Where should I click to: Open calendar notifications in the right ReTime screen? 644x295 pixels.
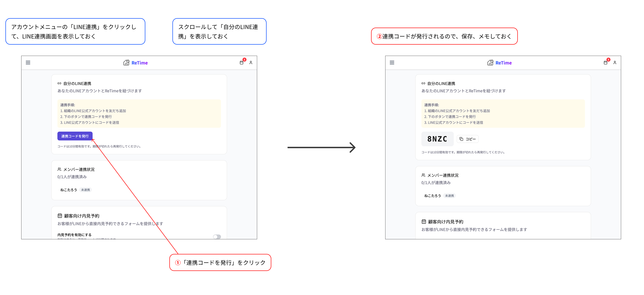coord(606,63)
